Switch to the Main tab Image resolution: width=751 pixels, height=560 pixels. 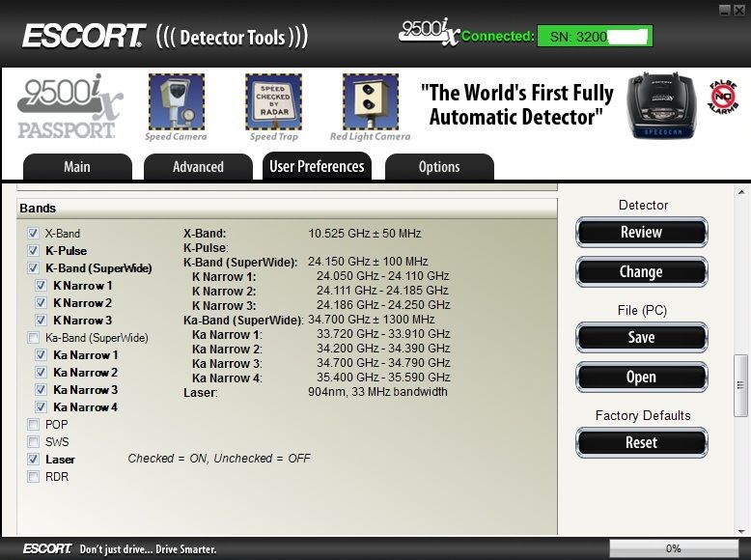(77, 167)
